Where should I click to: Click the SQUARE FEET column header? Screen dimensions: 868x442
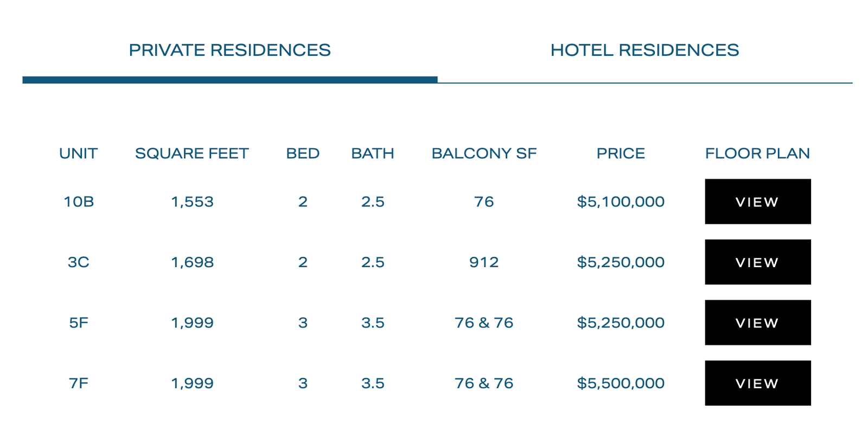(192, 154)
